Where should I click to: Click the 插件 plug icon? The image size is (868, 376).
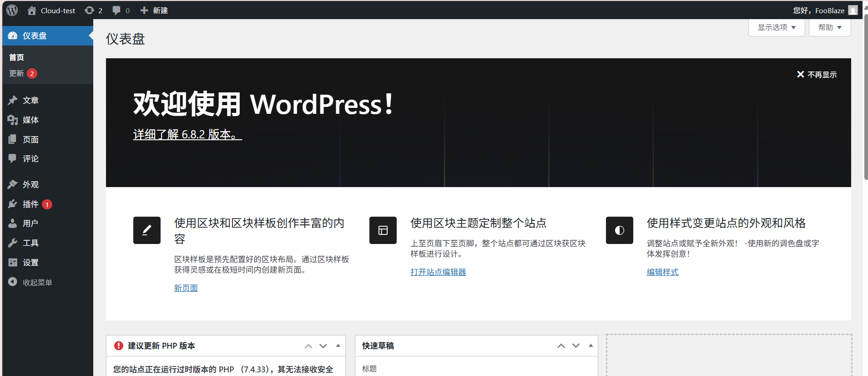tap(13, 204)
